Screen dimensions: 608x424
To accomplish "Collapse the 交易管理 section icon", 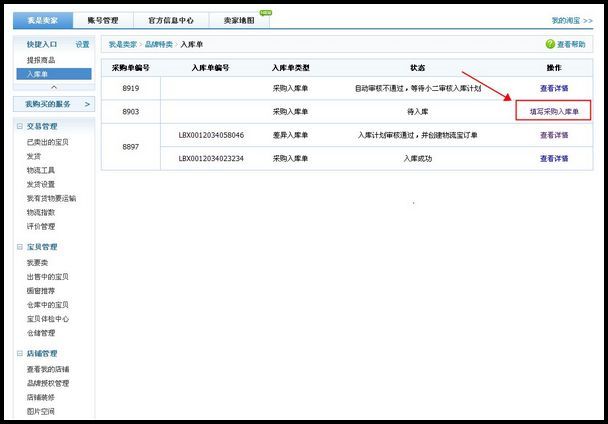I will [x=20, y=126].
